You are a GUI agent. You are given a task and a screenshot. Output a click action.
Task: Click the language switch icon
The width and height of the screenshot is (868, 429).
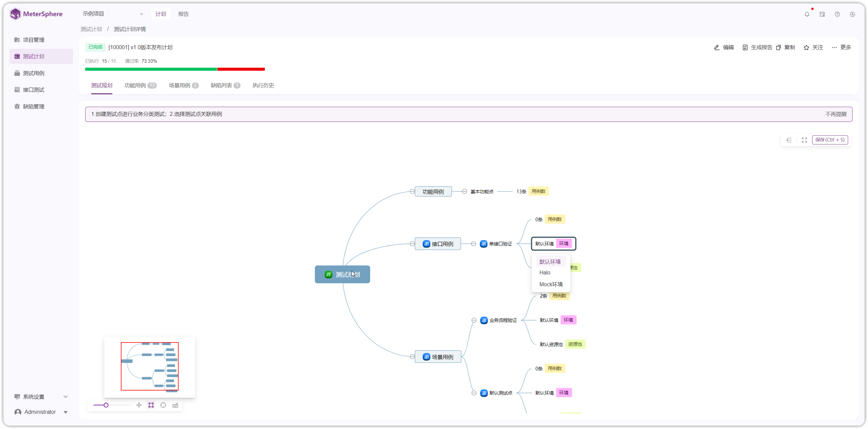point(853,14)
